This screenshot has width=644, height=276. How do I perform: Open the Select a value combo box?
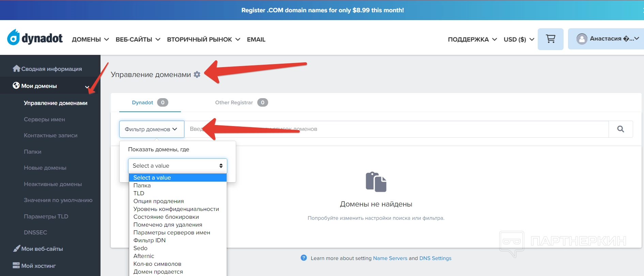[x=178, y=166]
